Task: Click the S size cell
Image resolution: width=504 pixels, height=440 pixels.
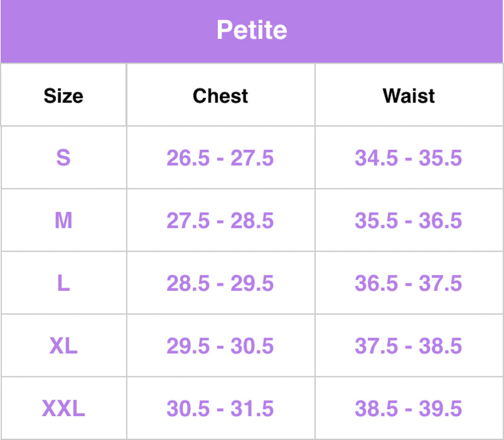Action: pos(63,157)
